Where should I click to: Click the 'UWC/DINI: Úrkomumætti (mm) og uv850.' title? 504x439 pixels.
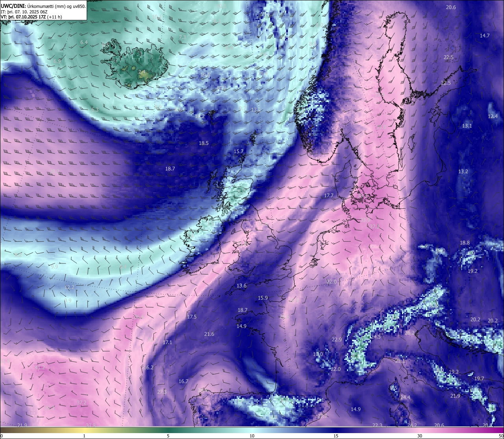tap(43, 6)
